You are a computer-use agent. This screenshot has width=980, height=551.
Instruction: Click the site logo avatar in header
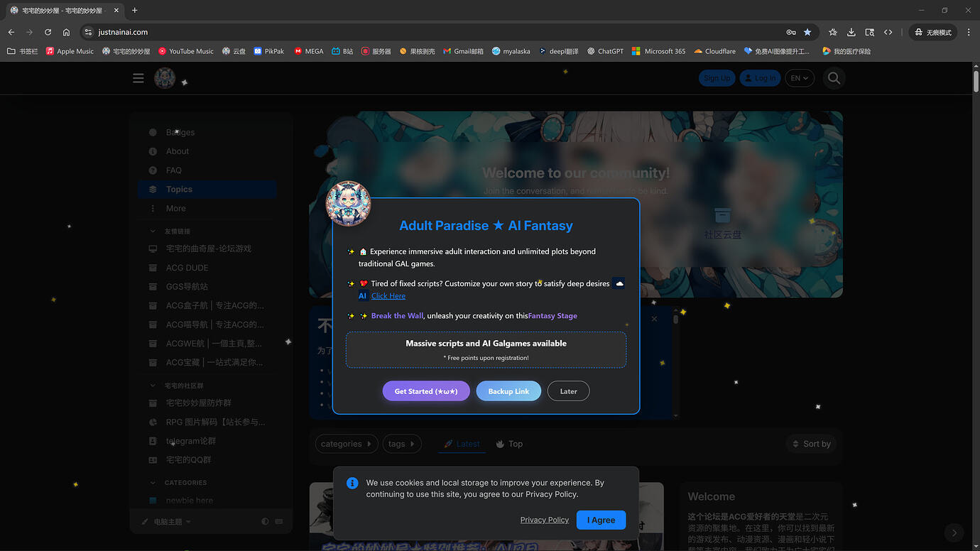tap(165, 78)
